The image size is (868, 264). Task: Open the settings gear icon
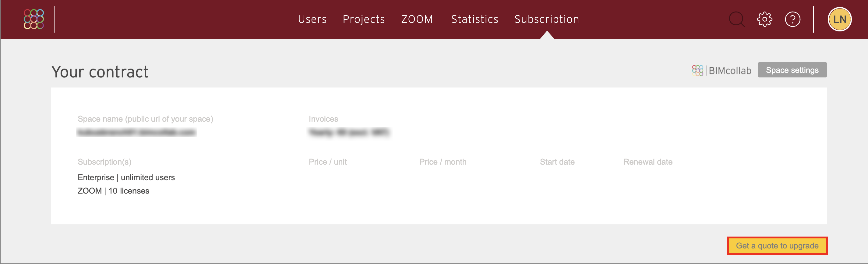coord(764,19)
